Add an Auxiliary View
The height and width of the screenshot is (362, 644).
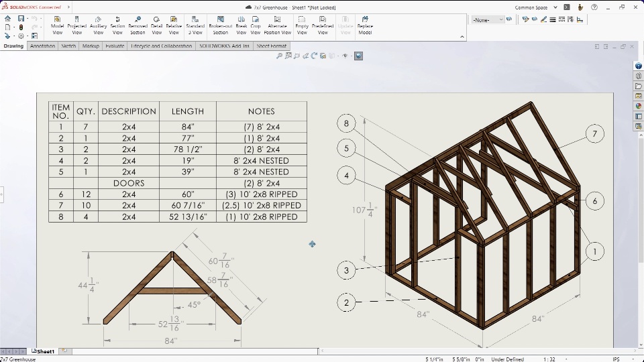(98, 25)
